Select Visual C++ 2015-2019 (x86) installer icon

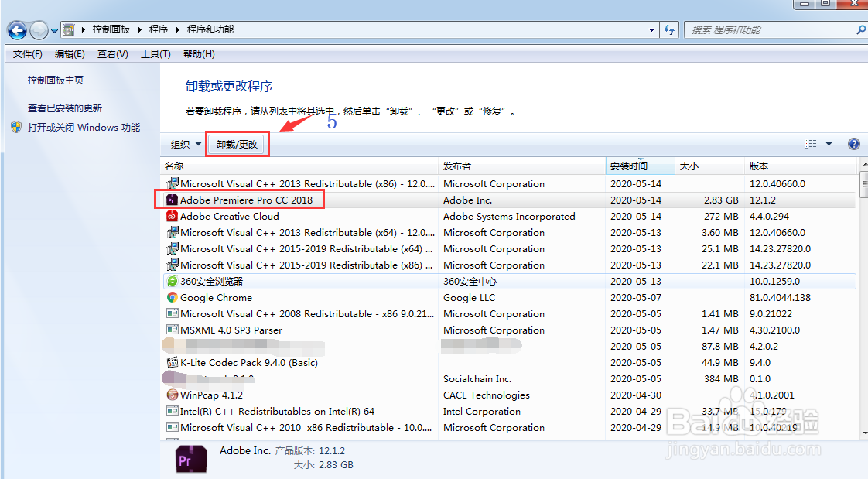click(x=173, y=265)
